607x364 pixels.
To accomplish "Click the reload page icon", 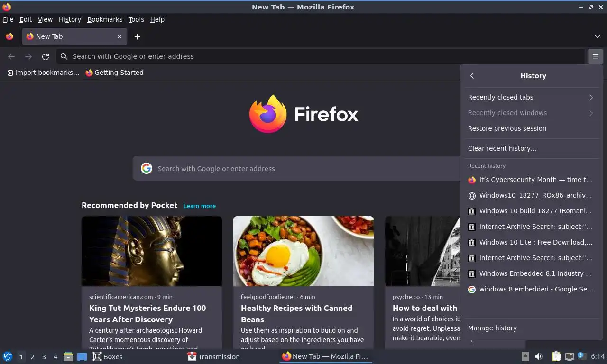I will pos(46,56).
